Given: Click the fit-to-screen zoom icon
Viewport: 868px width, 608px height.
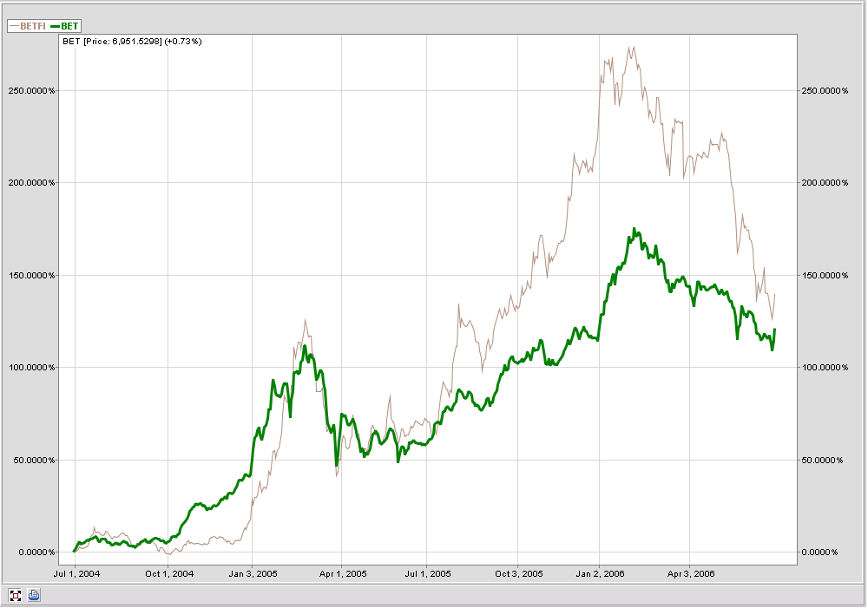Looking at the screenshot, I should [x=15, y=595].
